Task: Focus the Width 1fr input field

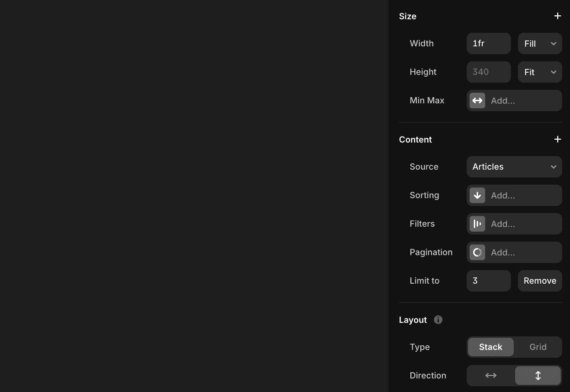Action: pos(489,43)
